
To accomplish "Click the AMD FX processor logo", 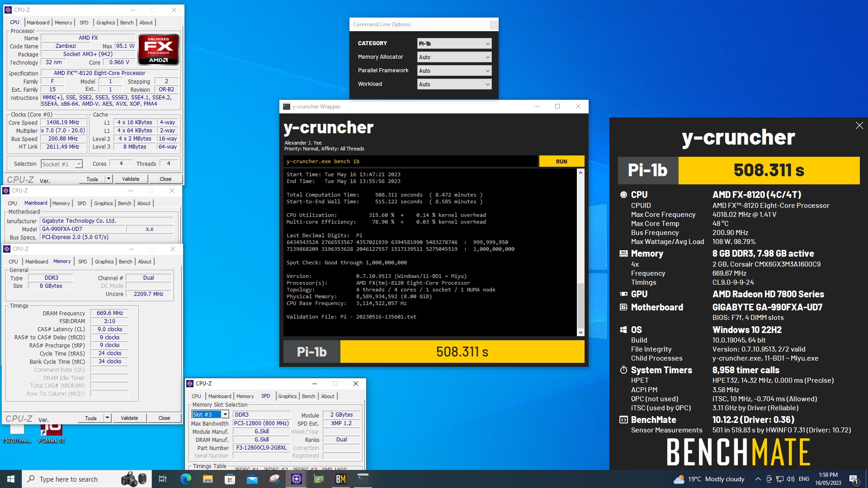I will click(159, 49).
